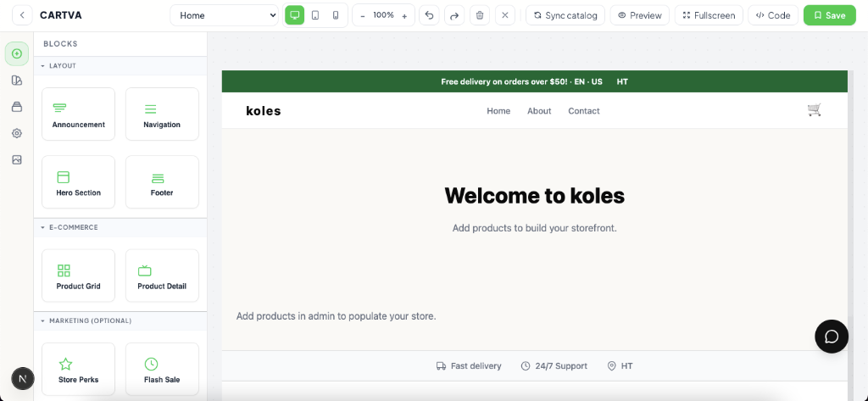Collapse the LAYOUT blocks section
868x401 pixels.
coord(120,66)
